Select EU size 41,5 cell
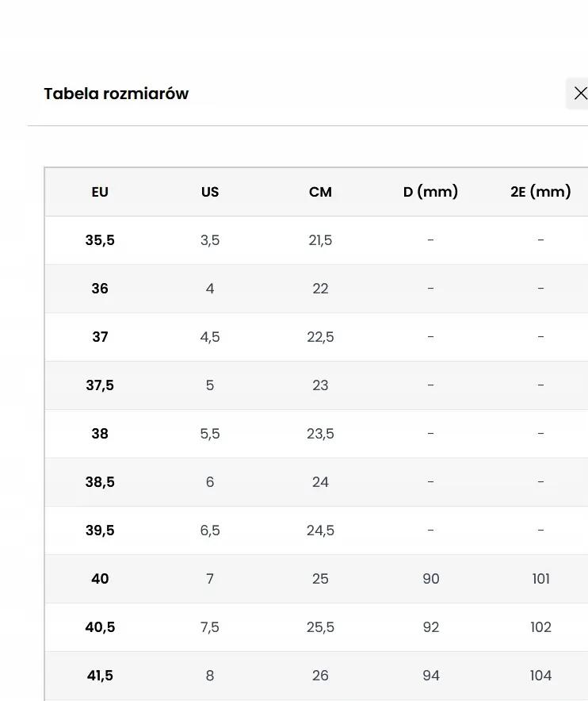Screen dimensions: 588x701 (100, 675)
